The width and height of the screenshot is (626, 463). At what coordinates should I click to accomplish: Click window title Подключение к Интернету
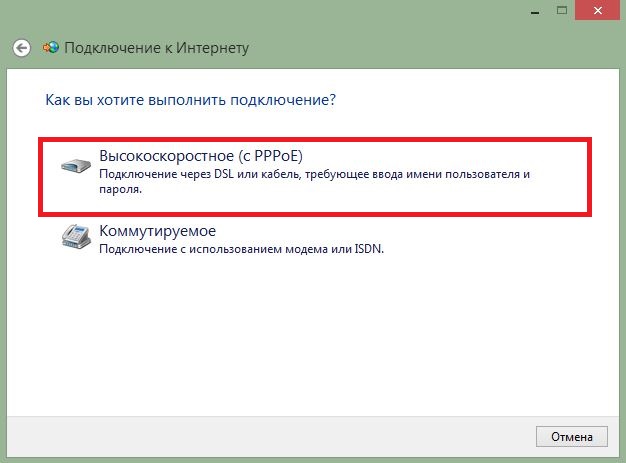156,48
